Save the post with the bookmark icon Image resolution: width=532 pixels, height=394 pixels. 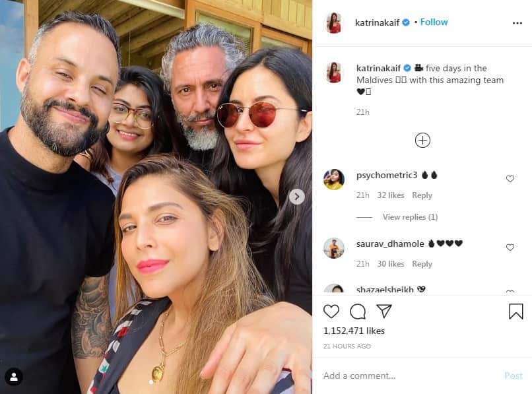coord(515,312)
